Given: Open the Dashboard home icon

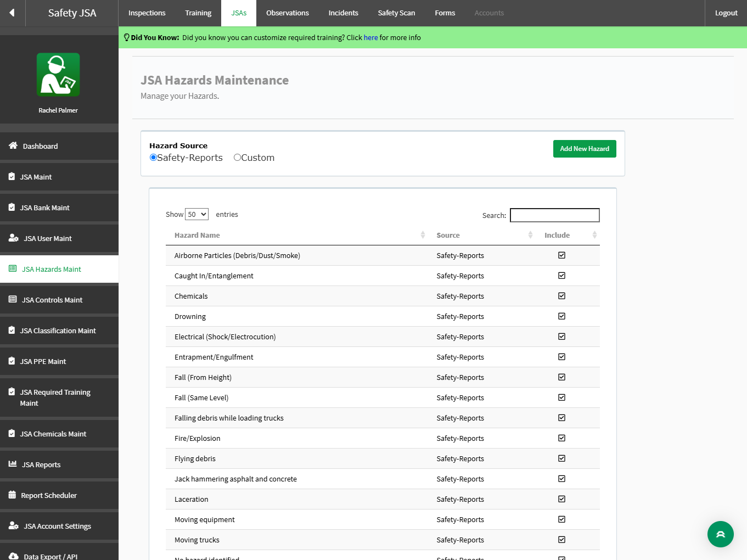Looking at the screenshot, I should point(13,145).
